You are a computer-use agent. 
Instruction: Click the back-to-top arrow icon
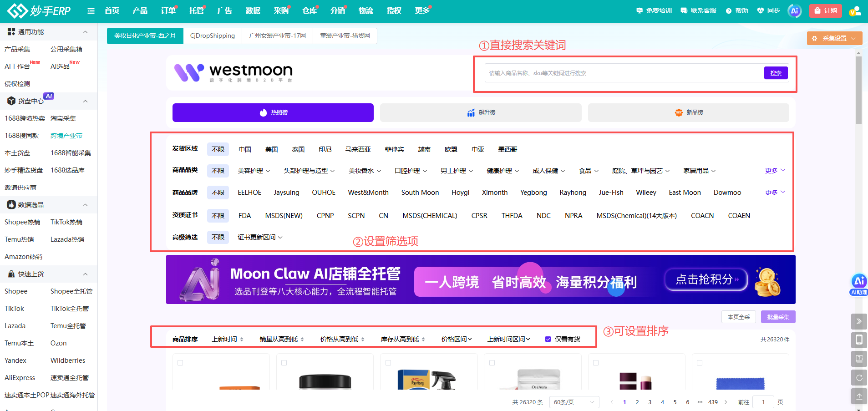859,396
